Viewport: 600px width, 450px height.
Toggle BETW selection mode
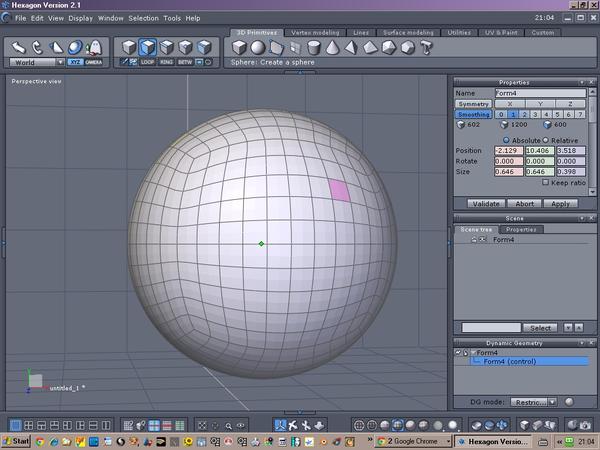click(x=185, y=62)
